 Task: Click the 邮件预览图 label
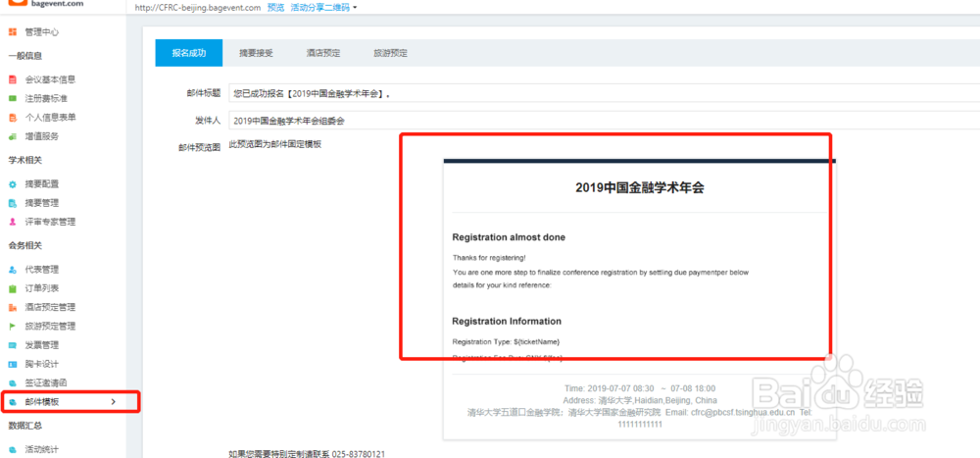point(199,148)
